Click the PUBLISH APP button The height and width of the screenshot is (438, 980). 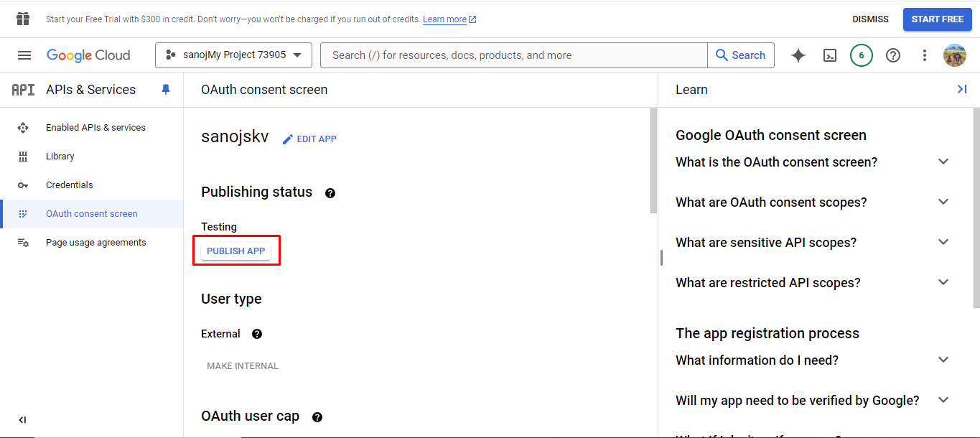click(x=236, y=251)
